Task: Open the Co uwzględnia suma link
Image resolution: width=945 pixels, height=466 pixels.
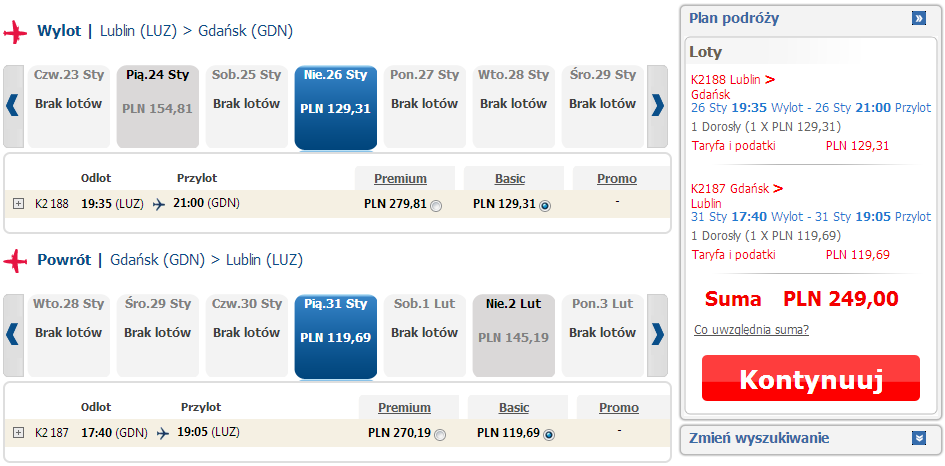Action: 751,330
